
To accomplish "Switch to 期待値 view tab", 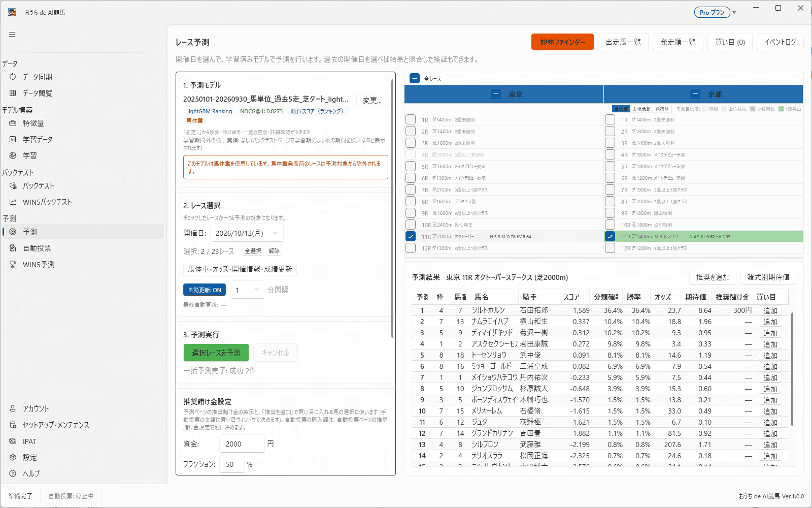I will coord(662,109).
